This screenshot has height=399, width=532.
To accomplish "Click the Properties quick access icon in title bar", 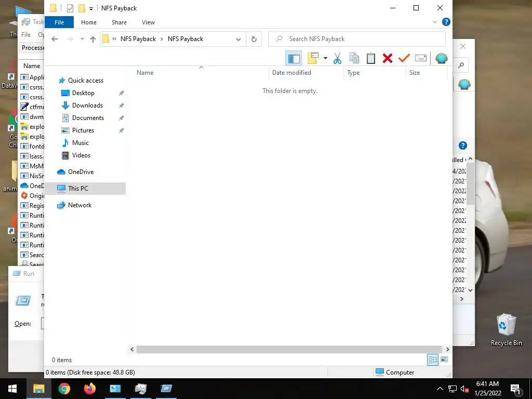I will [x=70, y=8].
